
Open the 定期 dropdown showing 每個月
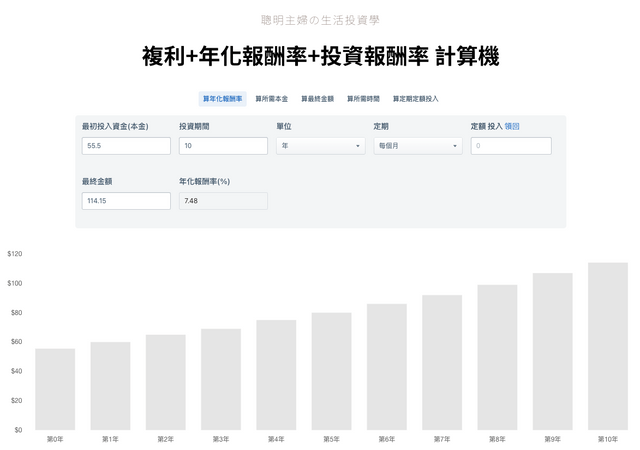coord(417,146)
